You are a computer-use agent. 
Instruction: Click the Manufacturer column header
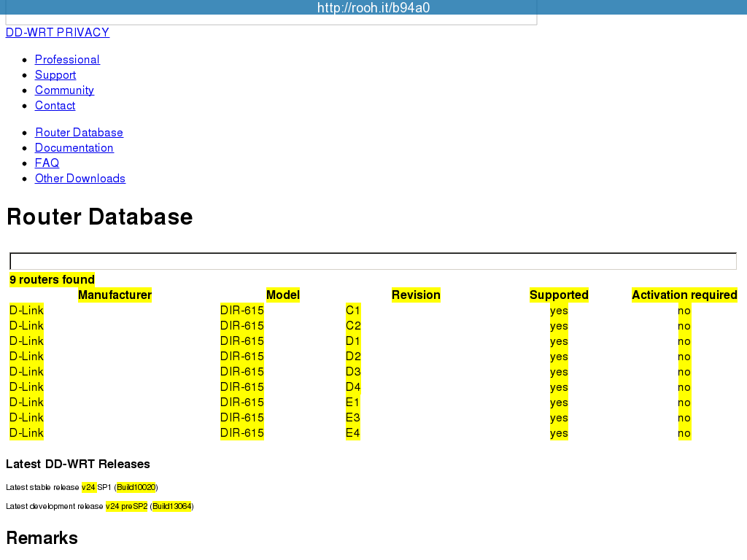[115, 295]
